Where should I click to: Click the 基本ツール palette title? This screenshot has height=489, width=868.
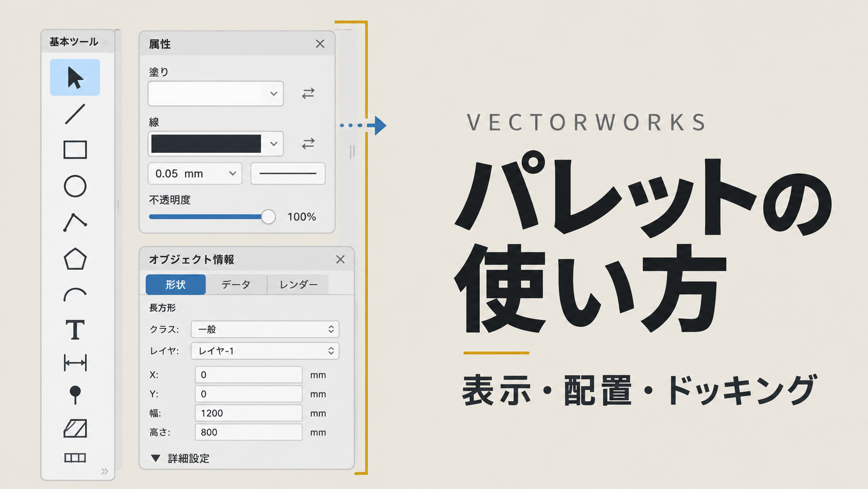click(74, 42)
